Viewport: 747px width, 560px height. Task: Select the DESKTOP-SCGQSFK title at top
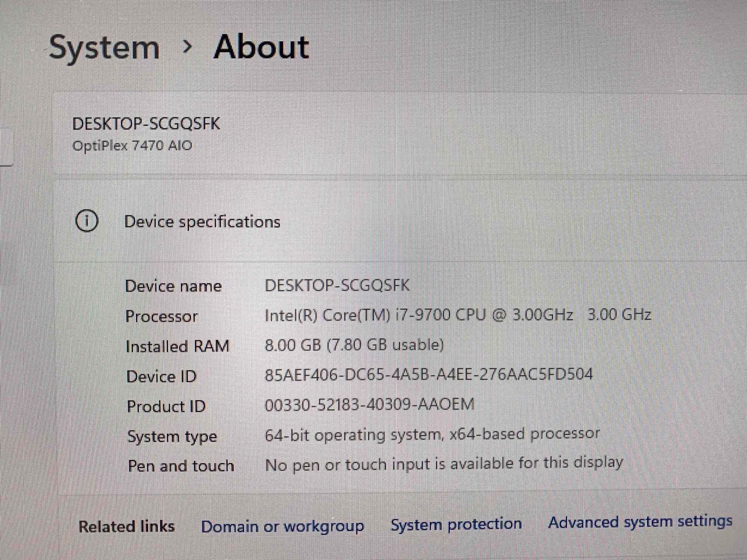tap(146, 124)
